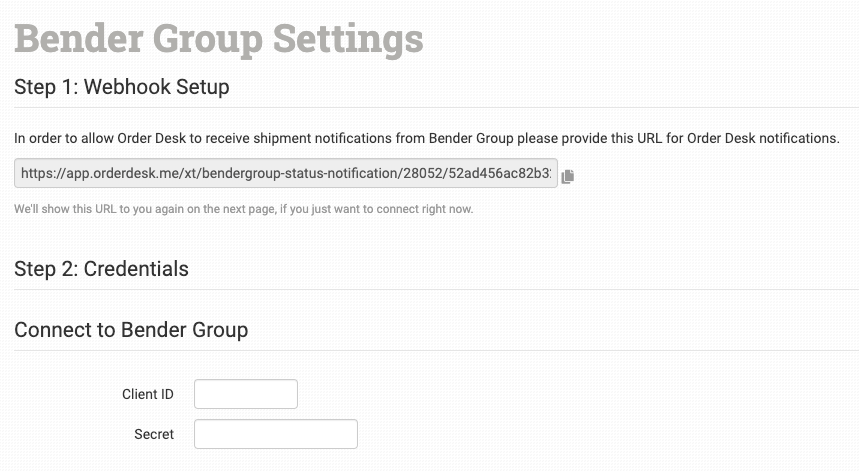Click the Secret field label
This screenshot has width=859, height=472.
click(153, 434)
